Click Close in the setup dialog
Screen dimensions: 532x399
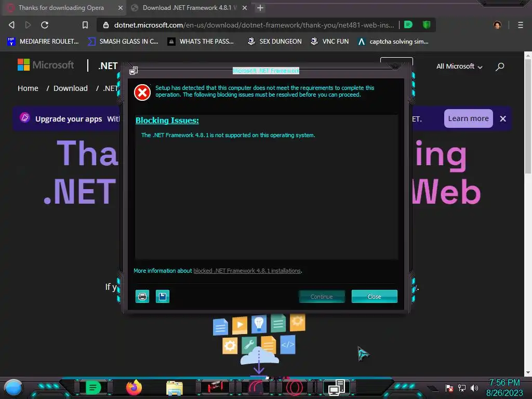[374, 297]
